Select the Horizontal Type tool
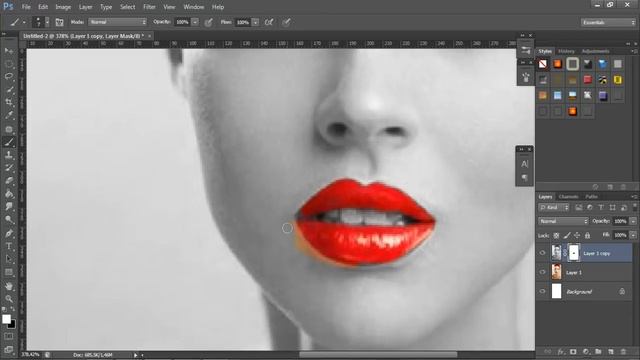The image size is (640, 360). tap(9, 246)
